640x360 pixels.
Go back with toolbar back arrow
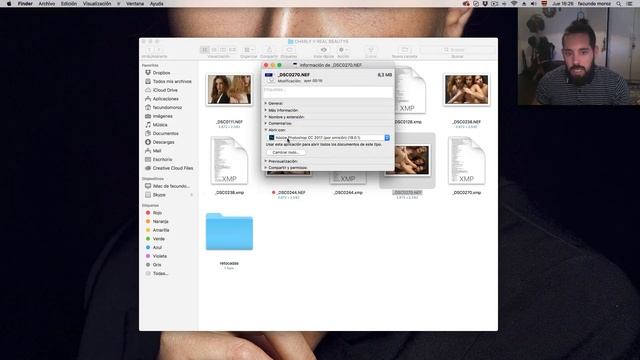(149, 50)
